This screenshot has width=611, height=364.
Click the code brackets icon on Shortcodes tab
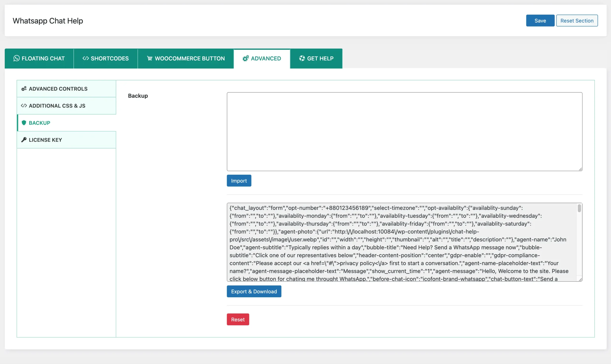click(86, 58)
